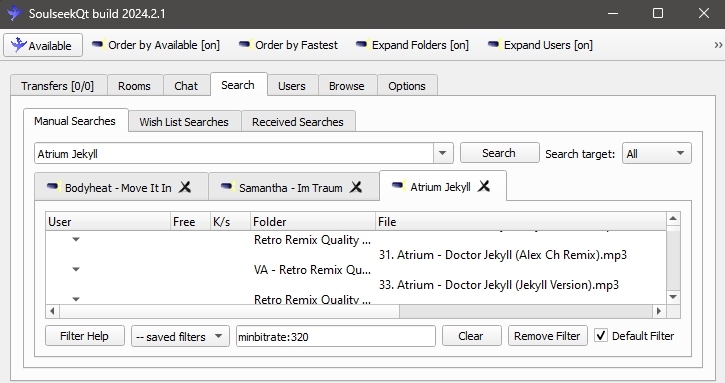Click results scroll down arrow
The width and height of the screenshot is (725, 383).
pos(673,297)
